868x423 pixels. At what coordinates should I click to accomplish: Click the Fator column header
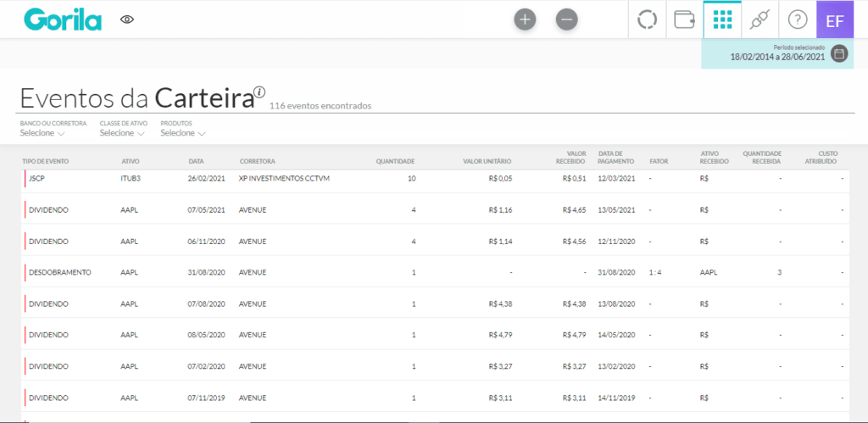click(x=659, y=162)
